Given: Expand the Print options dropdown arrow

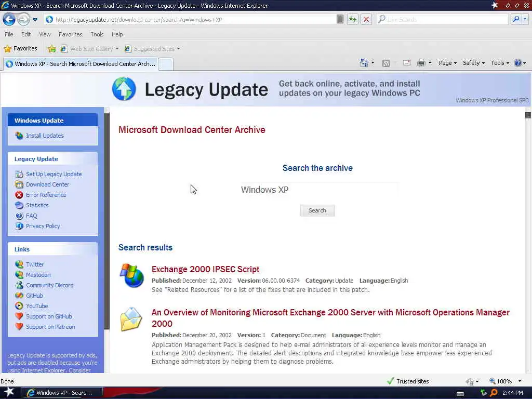Looking at the screenshot, I should tap(430, 63).
